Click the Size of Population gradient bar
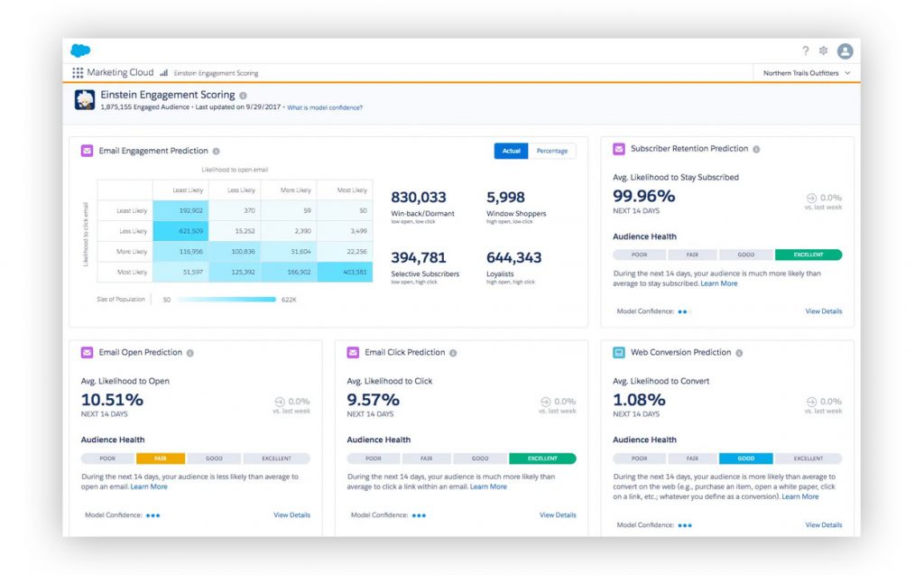 click(x=226, y=300)
